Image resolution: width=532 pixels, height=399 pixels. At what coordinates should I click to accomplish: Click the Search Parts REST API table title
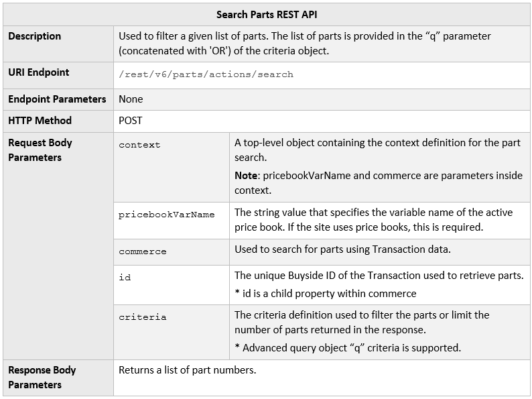click(x=267, y=14)
